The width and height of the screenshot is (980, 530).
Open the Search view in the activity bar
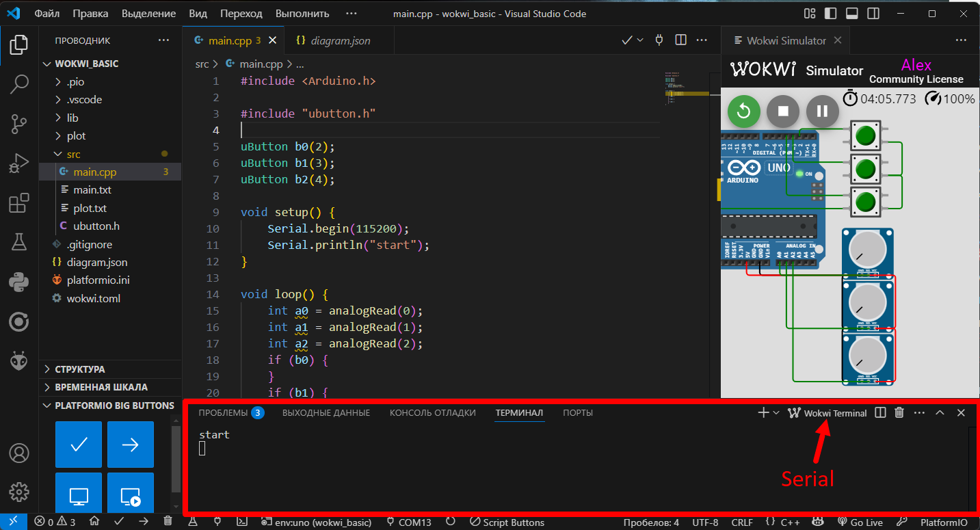[19, 85]
